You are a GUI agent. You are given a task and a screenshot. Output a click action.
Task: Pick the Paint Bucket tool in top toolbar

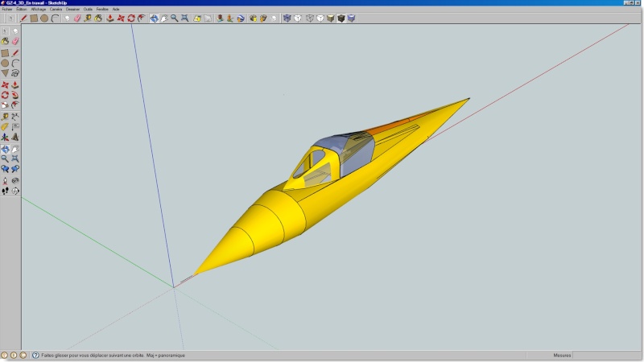98,18
